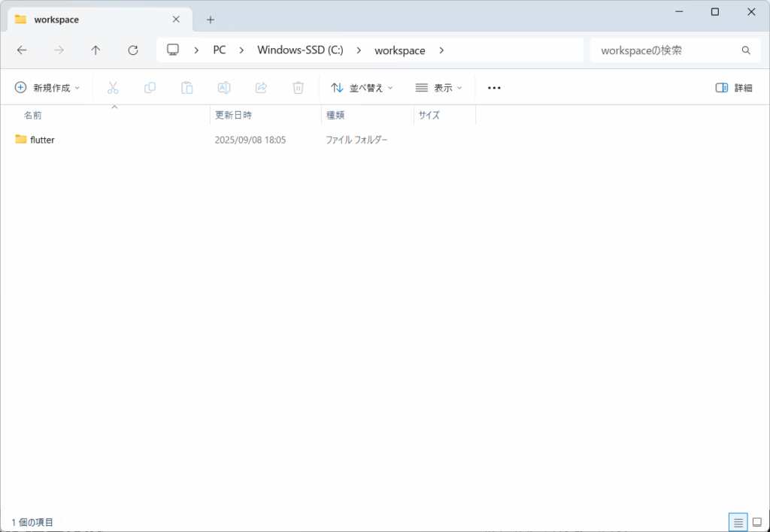Go up one folder level

point(95,50)
